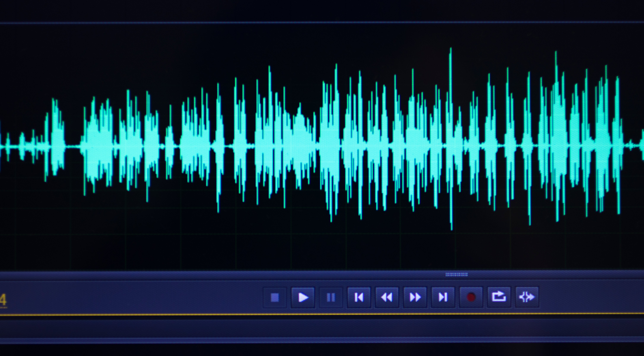Click the Rewind double-arrow icon
Viewport: 644px width, 356px height.
(387, 297)
